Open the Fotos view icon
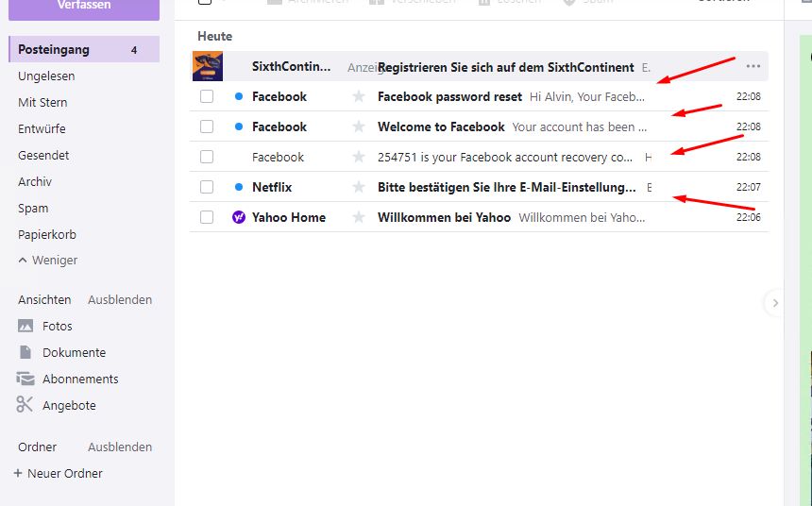The image size is (812, 506). coord(25,326)
